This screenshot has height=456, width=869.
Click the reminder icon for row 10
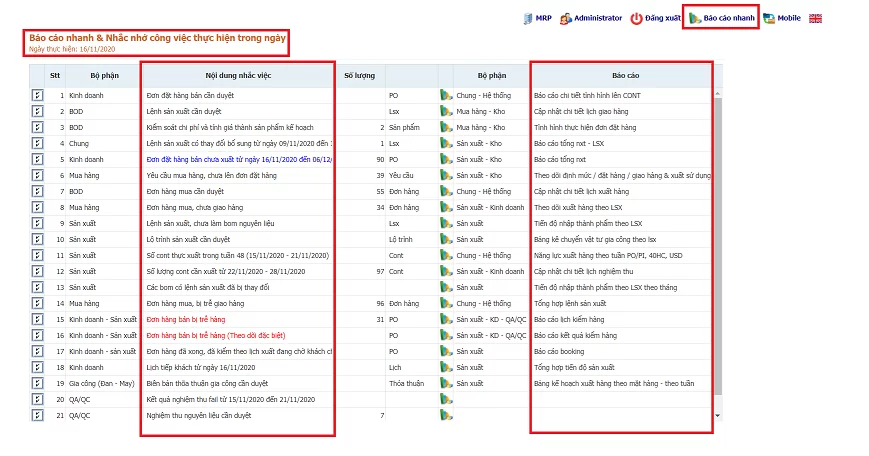tap(38, 239)
